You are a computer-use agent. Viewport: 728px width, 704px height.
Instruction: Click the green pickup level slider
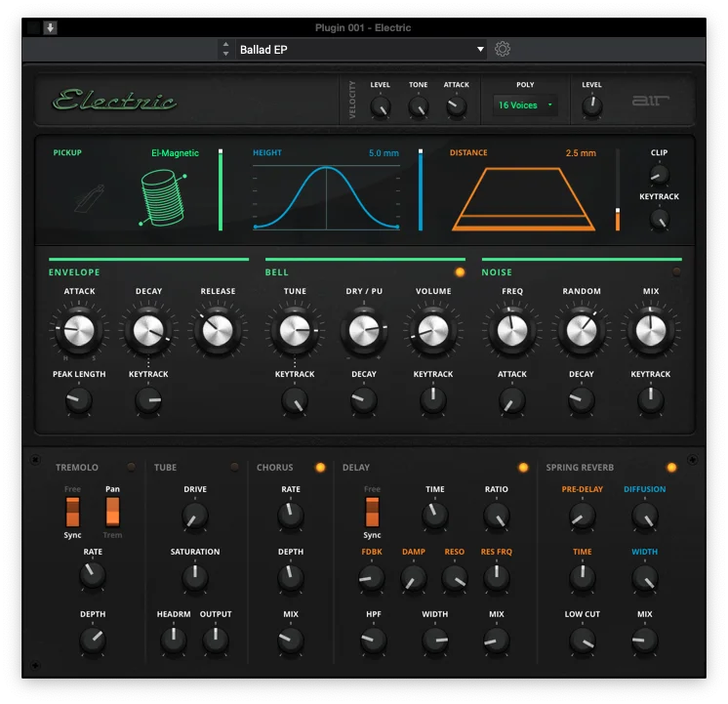[x=221, y=189]
